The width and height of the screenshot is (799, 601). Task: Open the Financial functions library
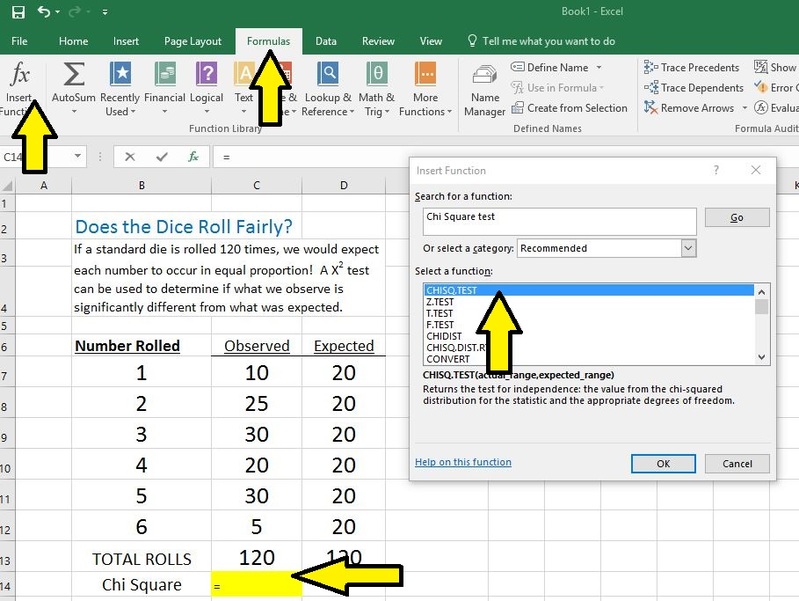[x=164, y=76]
